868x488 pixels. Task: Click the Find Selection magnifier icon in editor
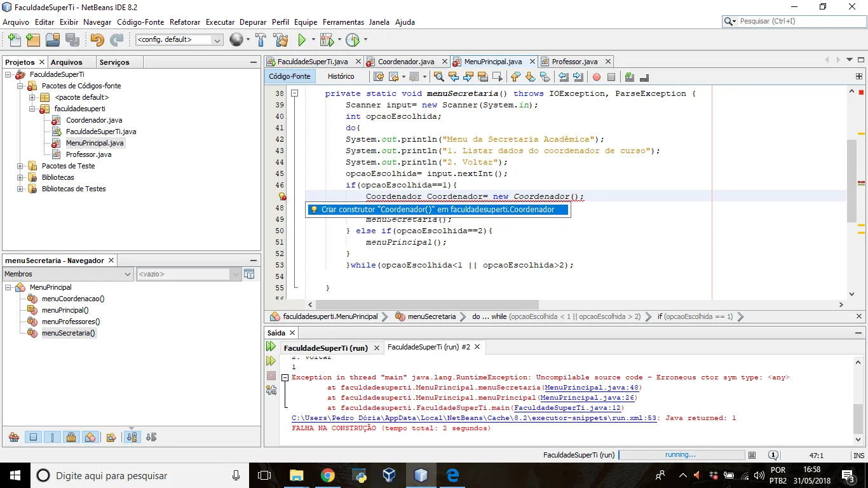[x=438, y=77]
